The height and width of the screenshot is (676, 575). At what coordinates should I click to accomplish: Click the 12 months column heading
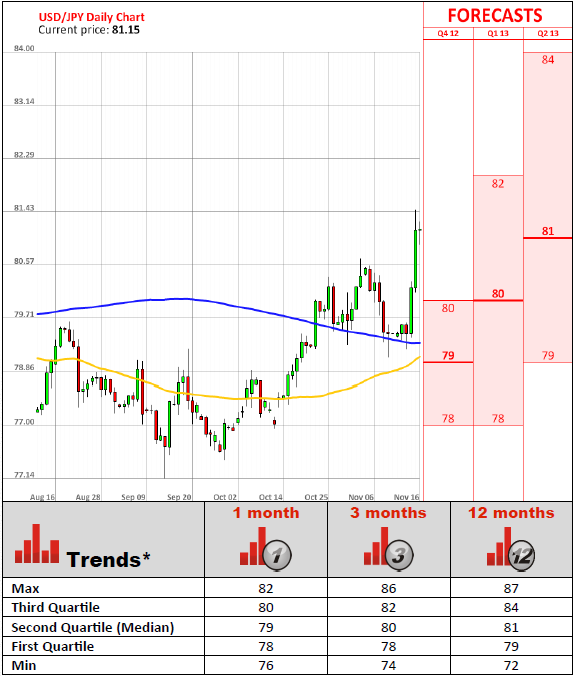coord(511,513)
